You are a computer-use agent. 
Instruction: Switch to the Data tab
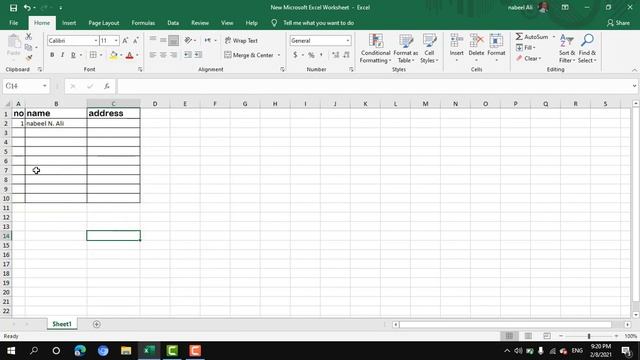point(173,23)
